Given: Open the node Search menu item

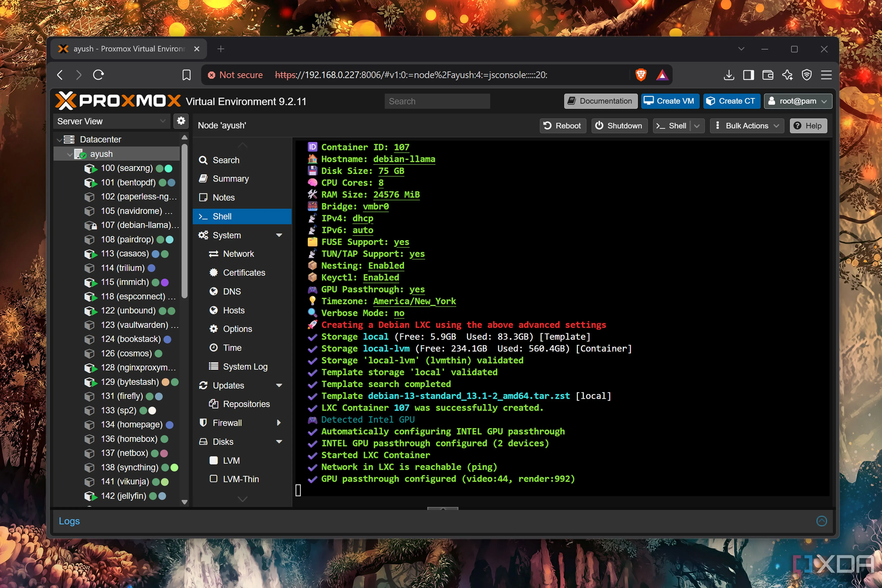Looking at the screenshot, I should click(242, 160).
